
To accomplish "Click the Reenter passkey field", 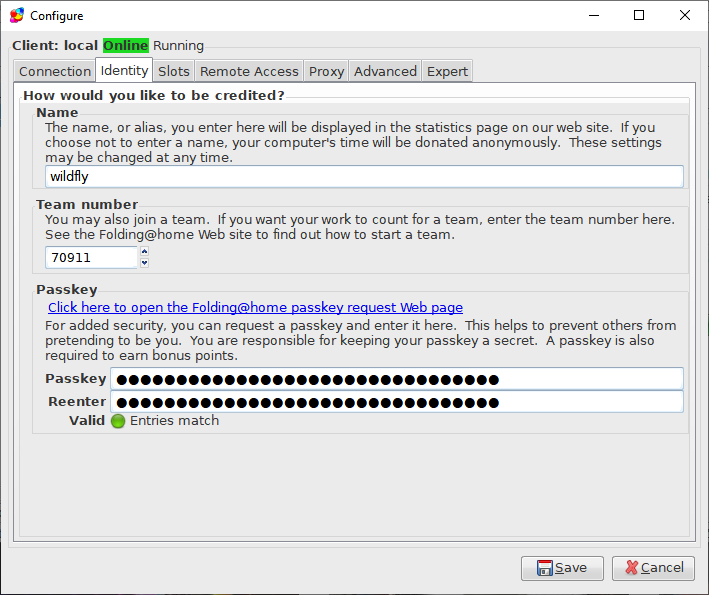I will tap(397, 402).
